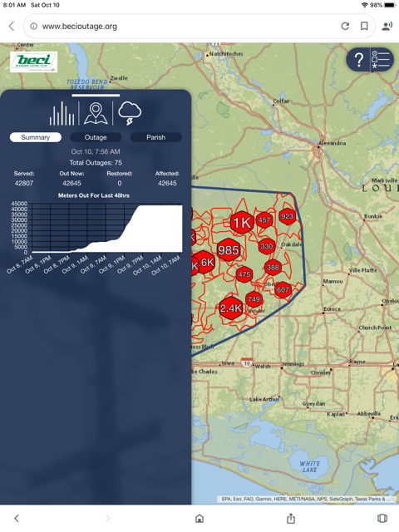Screen dimensions: 399x532
Task: Reload the page with refresh icon
Action: (345, 26)
